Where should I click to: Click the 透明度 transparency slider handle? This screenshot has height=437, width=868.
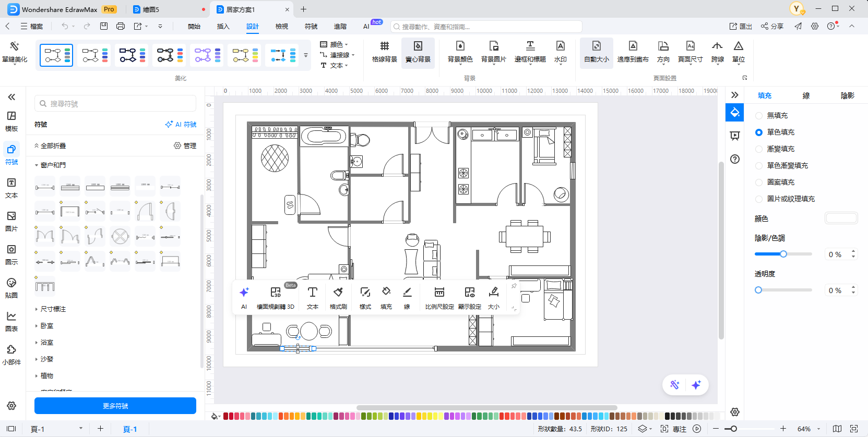click(x=758, y=290)
